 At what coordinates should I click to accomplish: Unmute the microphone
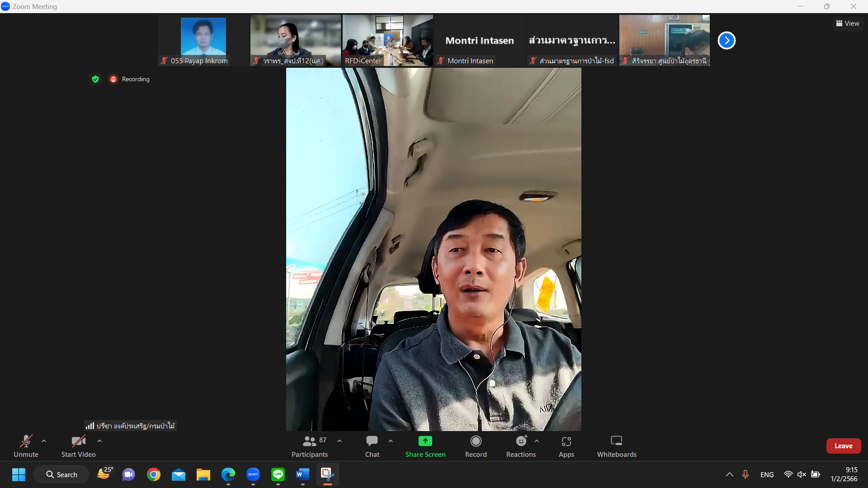(26, 446)
